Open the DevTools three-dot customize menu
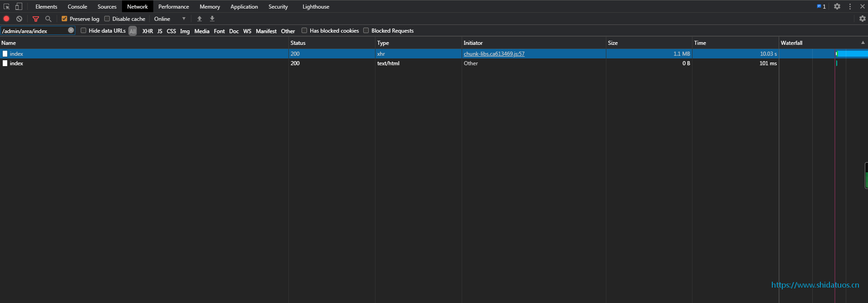 [x=850, y=6]
